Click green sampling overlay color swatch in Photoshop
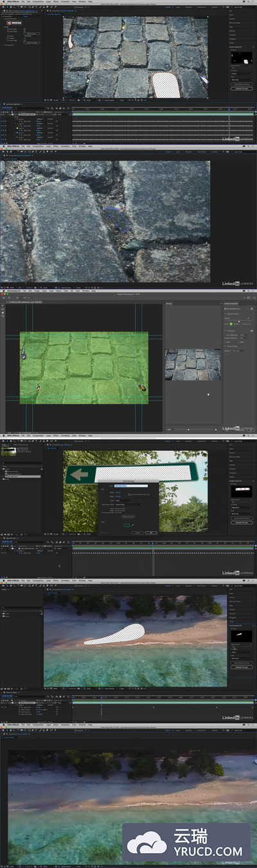257x868 pixels. (231, 324)
